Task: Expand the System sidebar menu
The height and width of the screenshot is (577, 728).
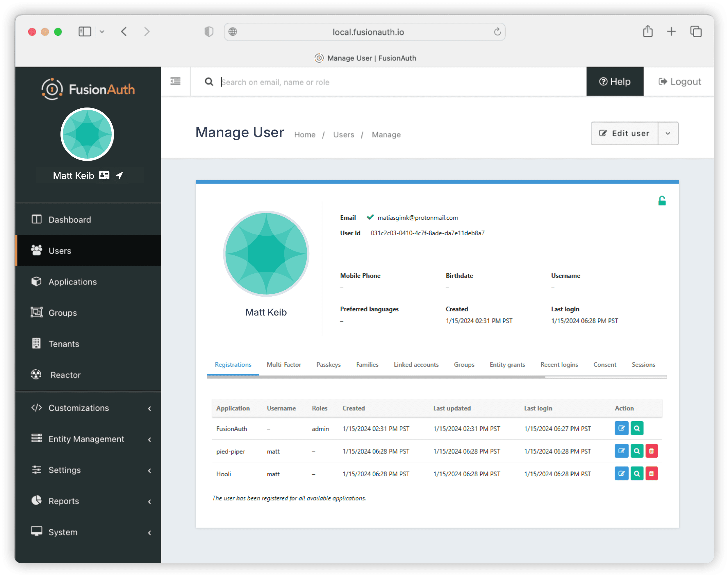Action: point(88,532)
